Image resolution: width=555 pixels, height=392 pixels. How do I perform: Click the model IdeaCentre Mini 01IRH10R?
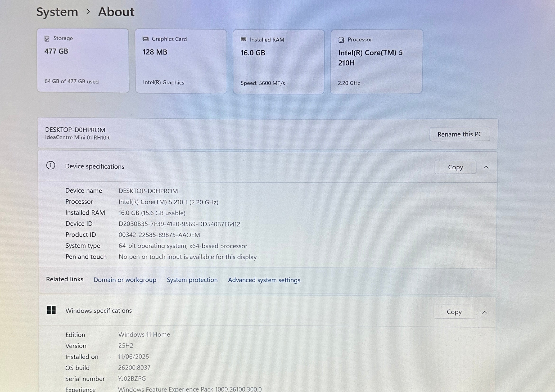point(77,137)
